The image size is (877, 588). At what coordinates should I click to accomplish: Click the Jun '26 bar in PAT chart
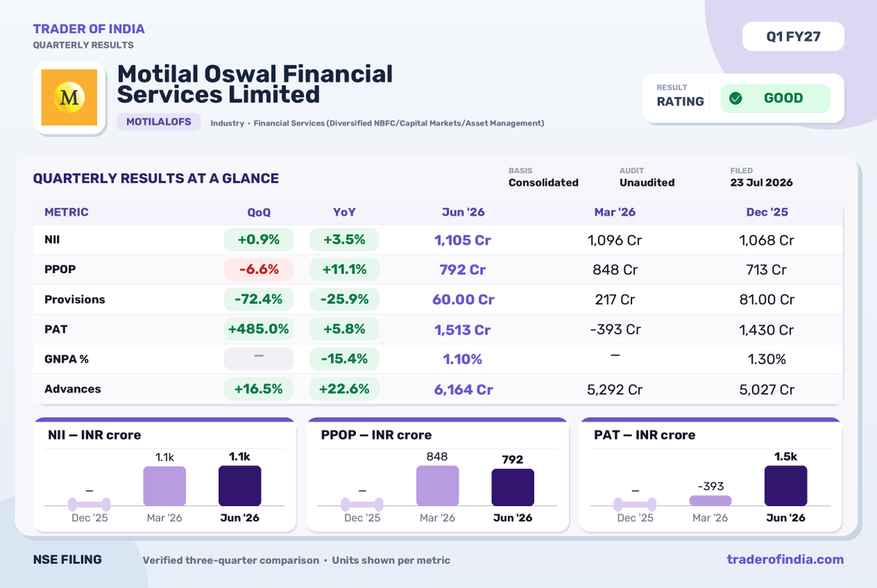(786, 486)
